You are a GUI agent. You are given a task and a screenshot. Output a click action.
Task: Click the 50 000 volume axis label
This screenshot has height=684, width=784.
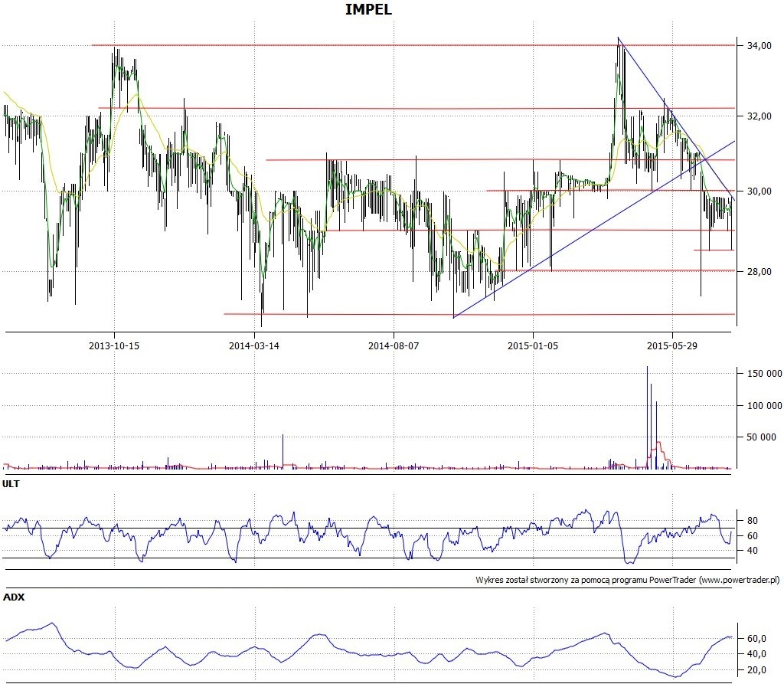(762, 437)
